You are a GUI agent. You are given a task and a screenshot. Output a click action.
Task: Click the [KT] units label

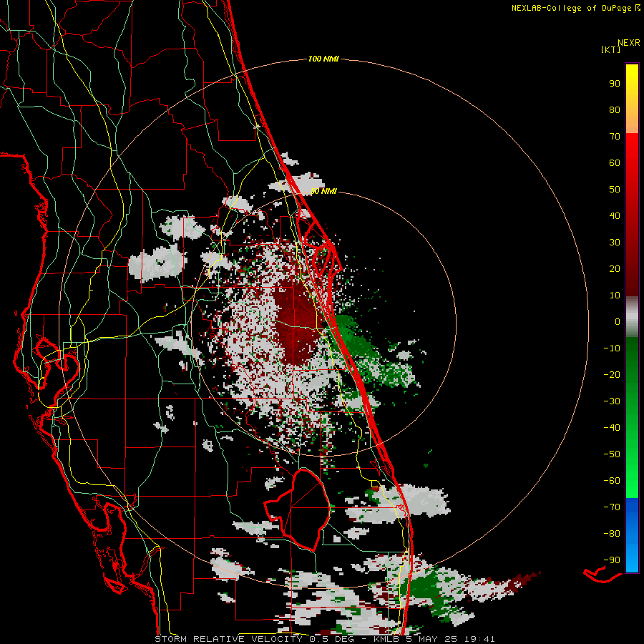[611, 49]
